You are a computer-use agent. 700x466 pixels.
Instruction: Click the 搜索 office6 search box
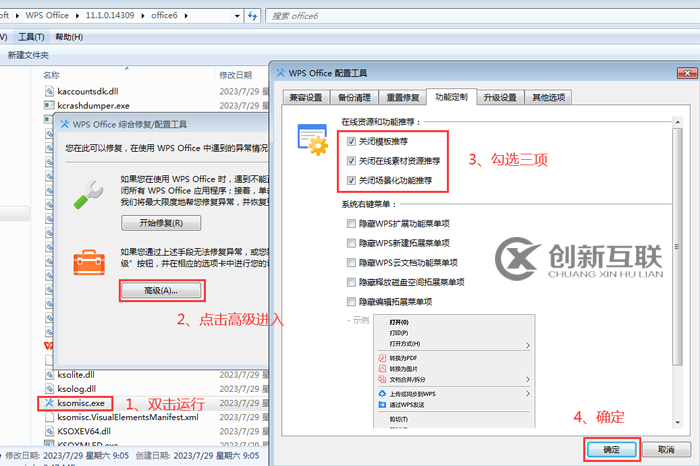(x=482, y=16)
